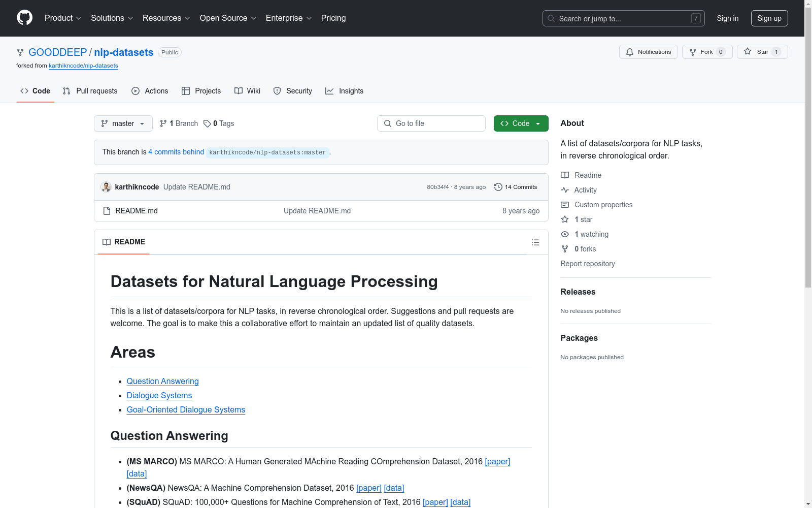Open the Projects tab
The height and width of the screenshot is (508, 812).
click(x=201, y=91)
